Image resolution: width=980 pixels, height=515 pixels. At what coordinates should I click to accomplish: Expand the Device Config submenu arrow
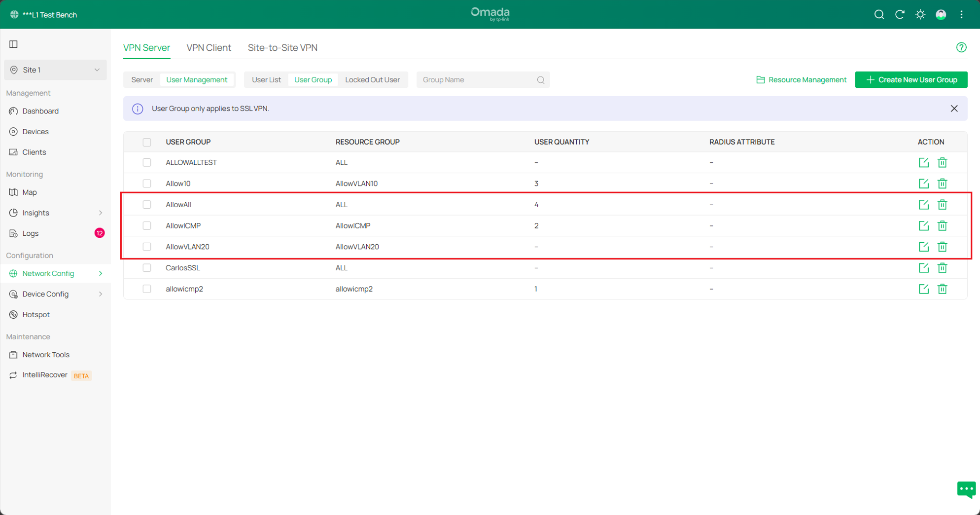click(x=101, y=294)
